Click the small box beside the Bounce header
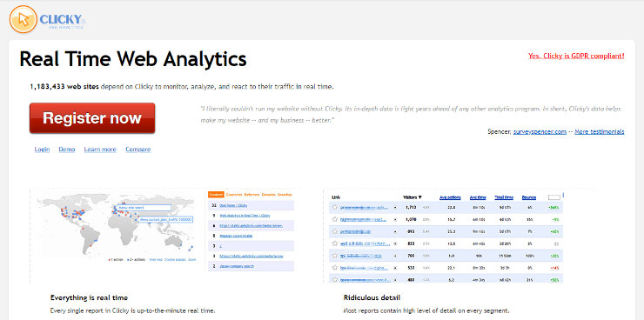644x320 pixels. point(554,197)
